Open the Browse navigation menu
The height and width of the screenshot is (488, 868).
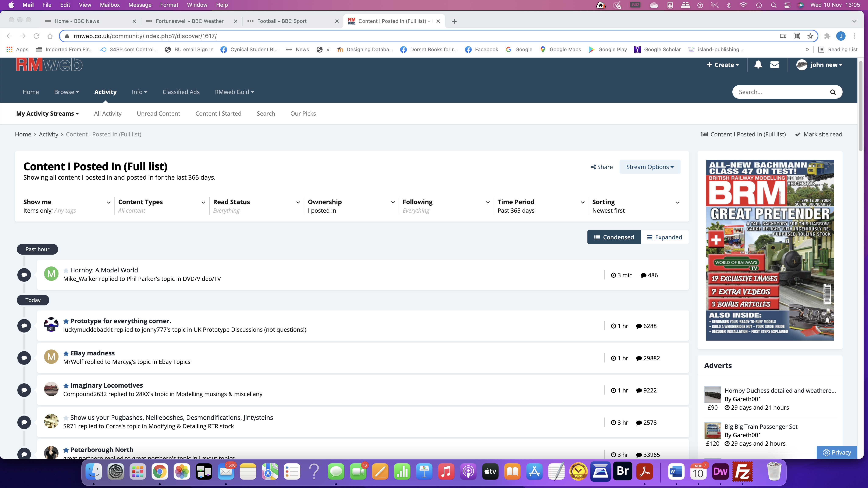(67, 92)
